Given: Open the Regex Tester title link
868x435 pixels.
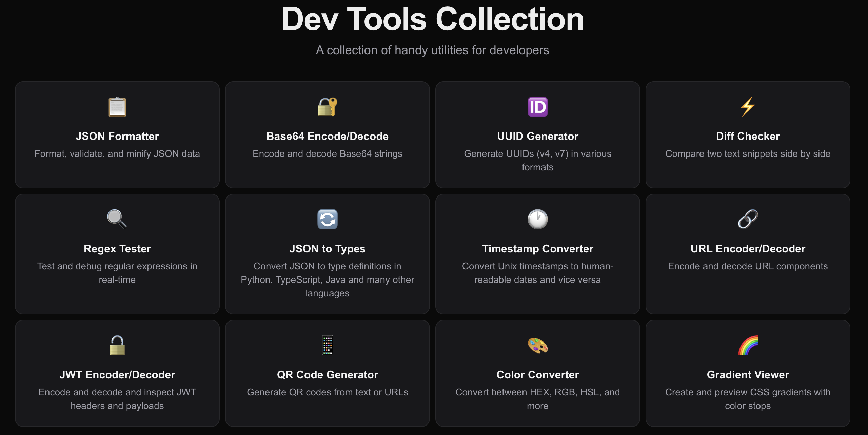Looking at the screenshot, I should [x=117, y=249].
